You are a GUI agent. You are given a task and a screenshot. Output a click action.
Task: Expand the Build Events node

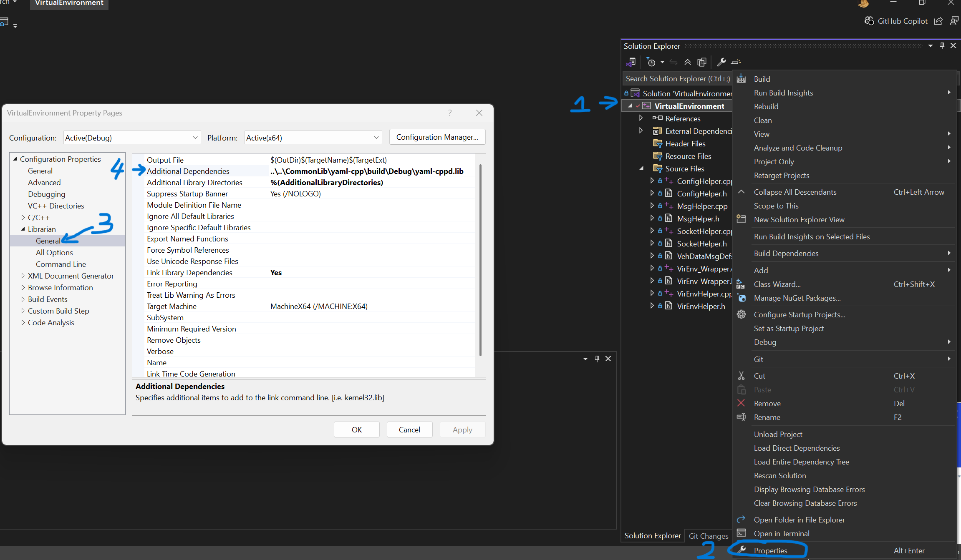click(x=23, y=299)
